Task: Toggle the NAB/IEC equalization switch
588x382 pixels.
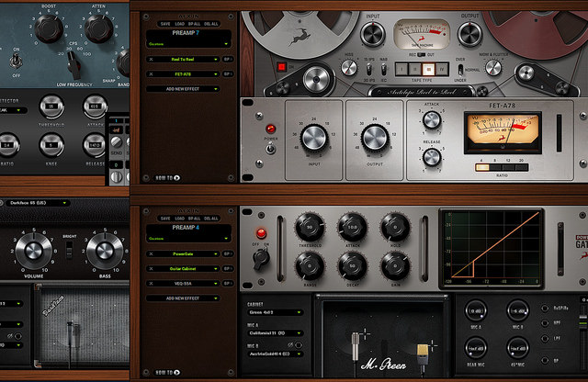Action: [x=384, y=70]
